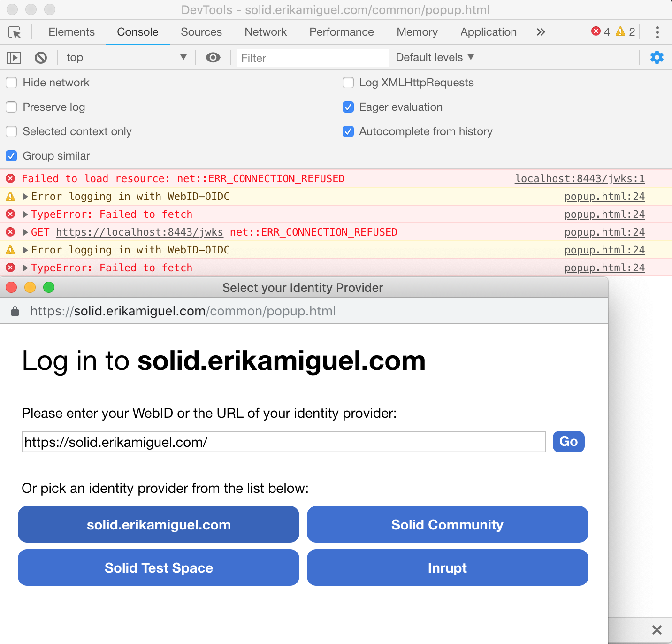Screen dimensions: 672x644
Task: Disable Eager evaluation
Action: click(348, 107)
